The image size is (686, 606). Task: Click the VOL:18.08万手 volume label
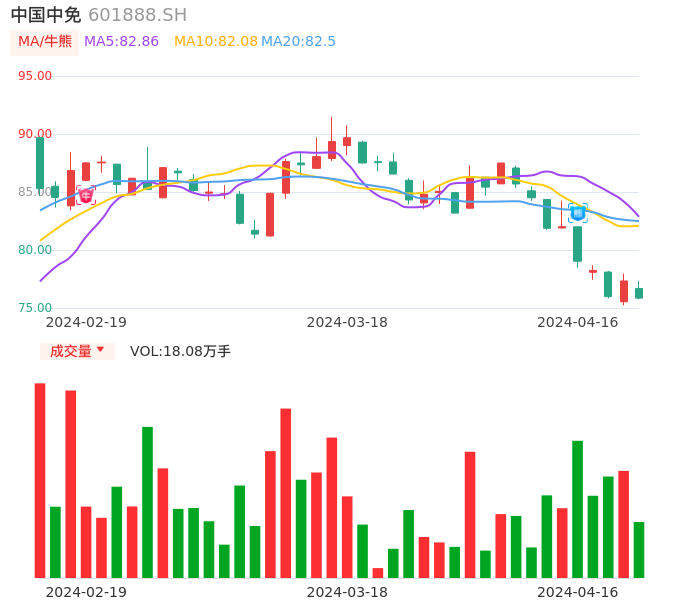(x=180, y=351)
